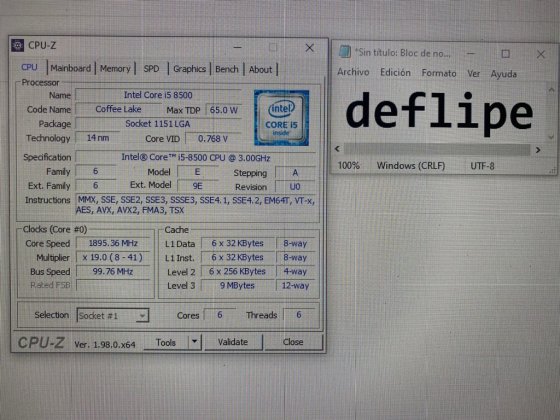Image resolution: width=560 pixels, height=420 pixels.
Task: Open the Edición menu in Notepad
Action: (395, 72)
